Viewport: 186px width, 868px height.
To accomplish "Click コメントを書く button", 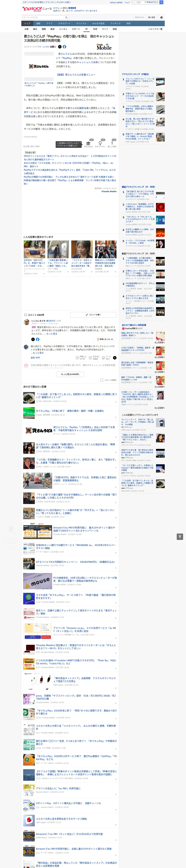I will point(93,315).
